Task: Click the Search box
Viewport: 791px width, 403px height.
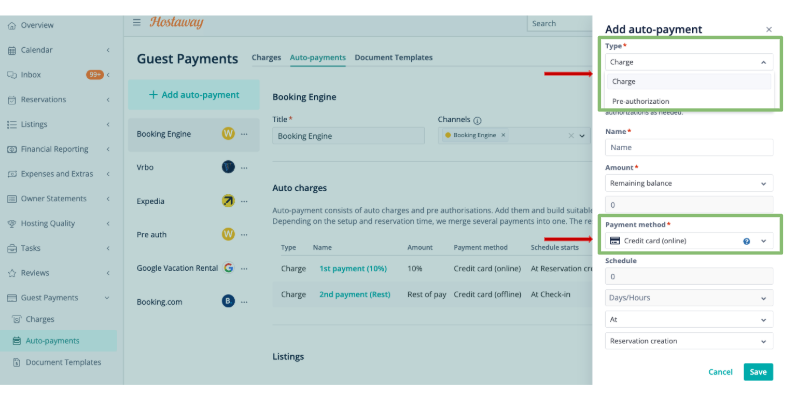Action: pos(560,23)
